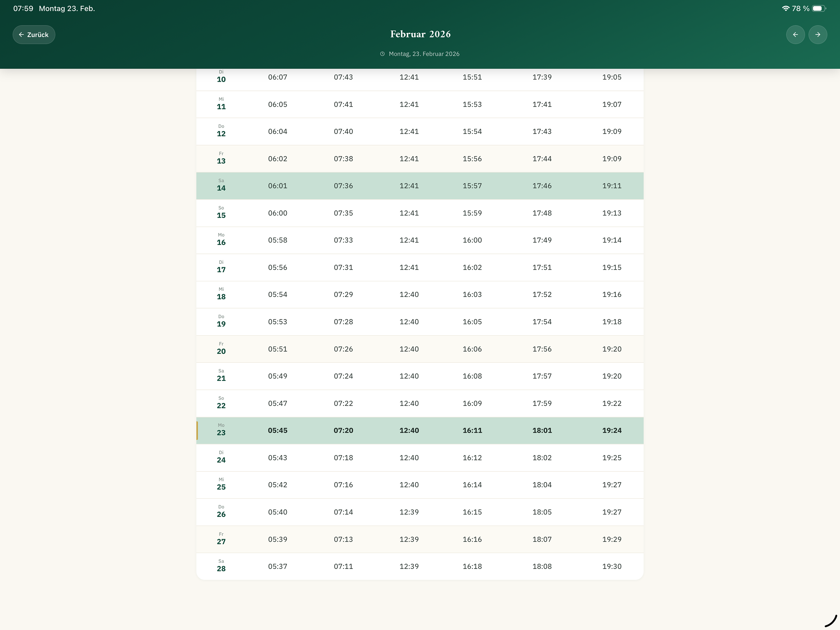This screenshot has height=630, width=840.
Task: Tap 17:44 in day 13 row
Action: [542, 158]
